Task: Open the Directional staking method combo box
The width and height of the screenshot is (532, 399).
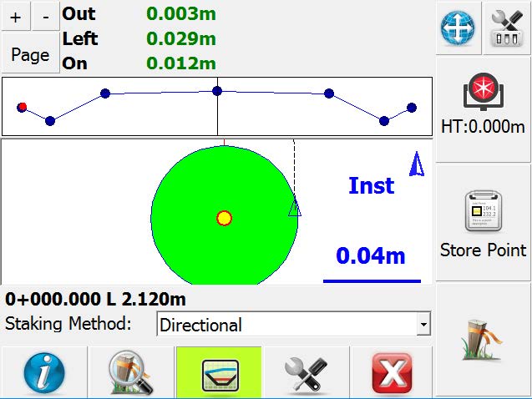Action: [x=288, y=325]
